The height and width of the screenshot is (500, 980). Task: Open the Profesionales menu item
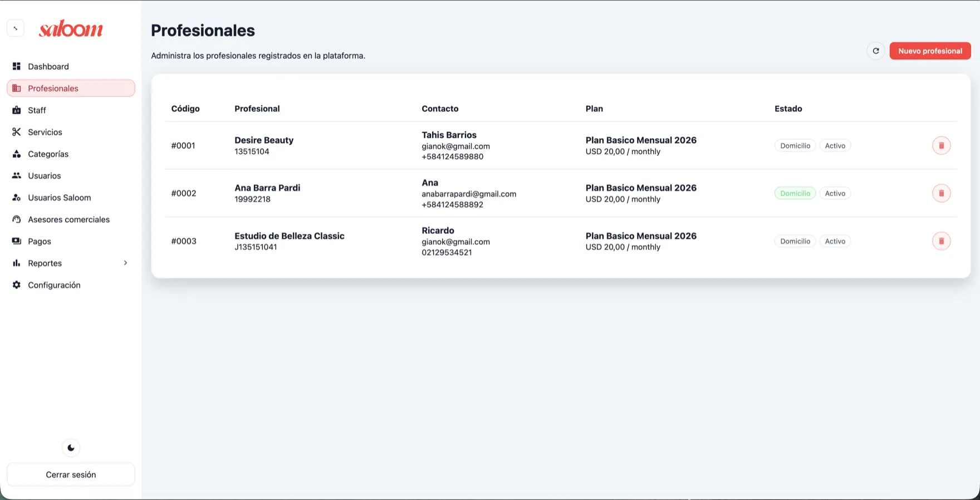71,88
